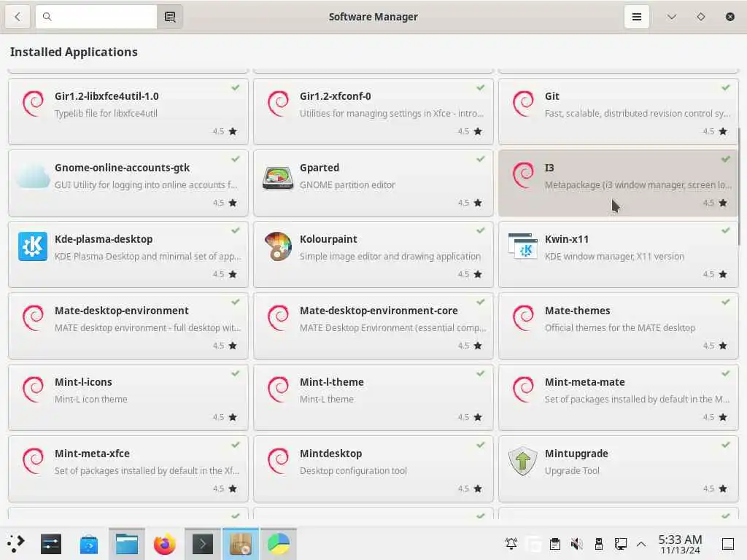747x560 pixels.
Task: Open the terminal from taskbar
Action: (203, 544)
